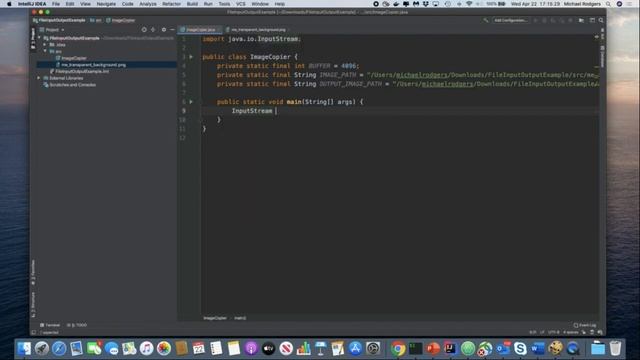Click src in the navigation bar breadcrumb
The height and width of the screenshot is (360, 640).
coord(96,20)
